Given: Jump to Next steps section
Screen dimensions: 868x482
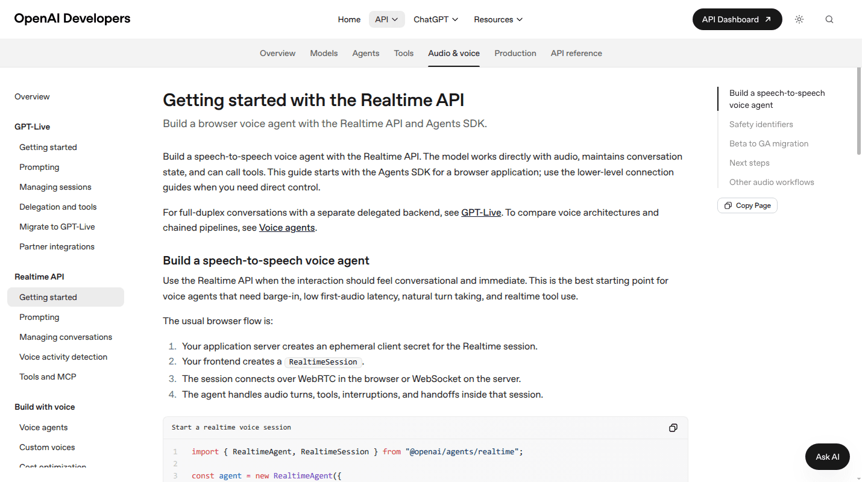Looking at the screenshot, I should tap(749, 163).
